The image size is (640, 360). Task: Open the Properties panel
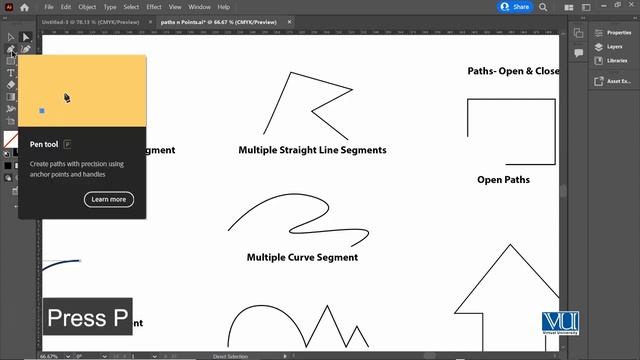click(x=614, y=33)
